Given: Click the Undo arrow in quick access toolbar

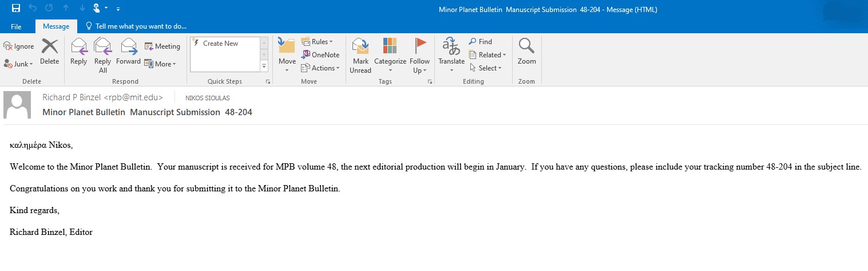Looking at the screenshot, I should pyautogui.click(x=33, y=8).
